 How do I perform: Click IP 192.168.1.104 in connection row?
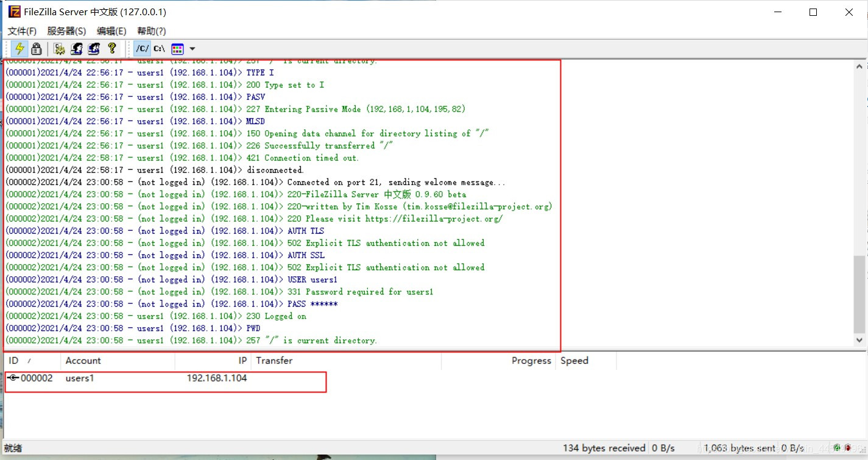[217, 378]
